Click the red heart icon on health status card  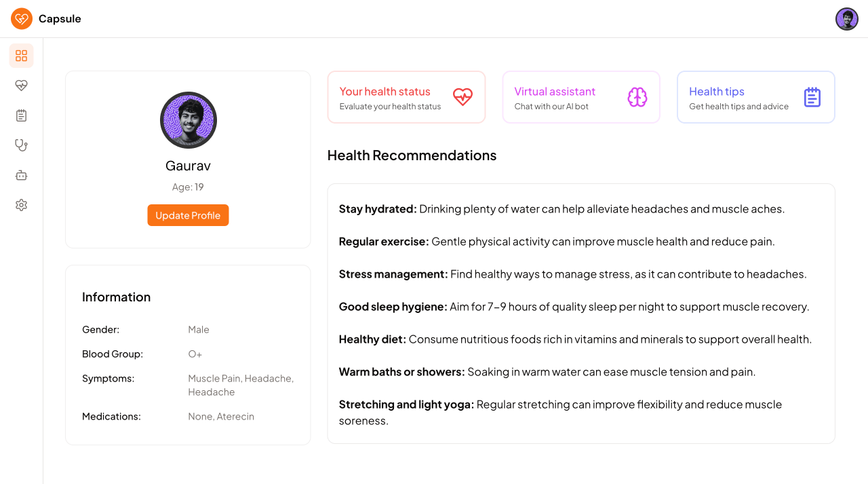pos(462,97)
